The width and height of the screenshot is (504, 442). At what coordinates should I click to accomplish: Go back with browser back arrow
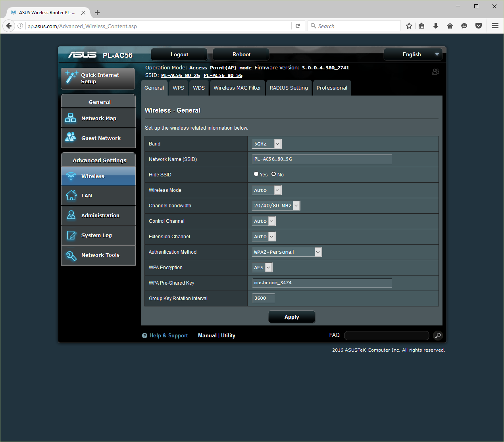coord(9,26)
